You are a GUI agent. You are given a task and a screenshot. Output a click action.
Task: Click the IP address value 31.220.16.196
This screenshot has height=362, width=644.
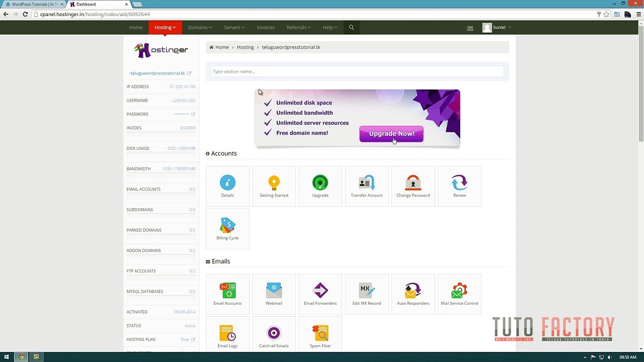182,87
